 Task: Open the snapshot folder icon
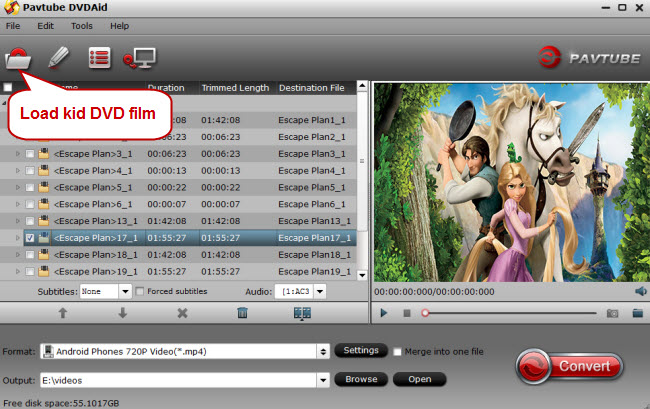(x=638, y=313)
